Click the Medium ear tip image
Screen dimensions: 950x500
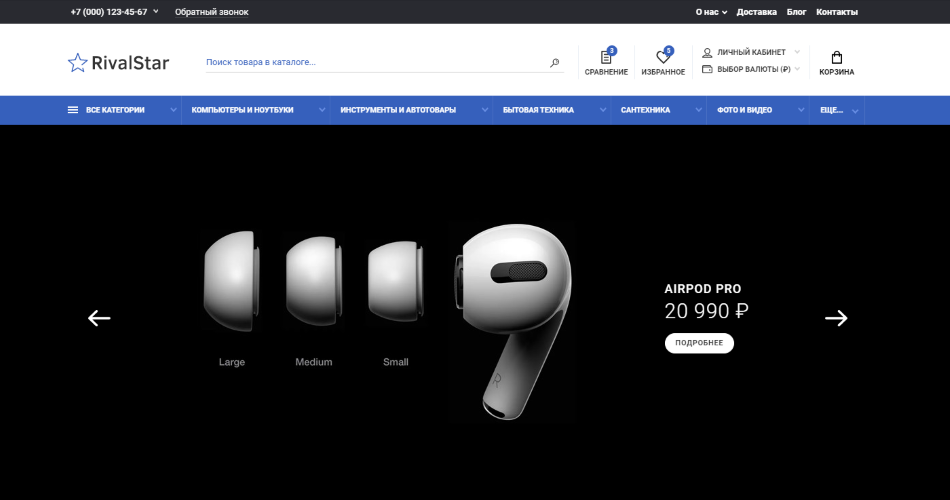tap(314, 281)
